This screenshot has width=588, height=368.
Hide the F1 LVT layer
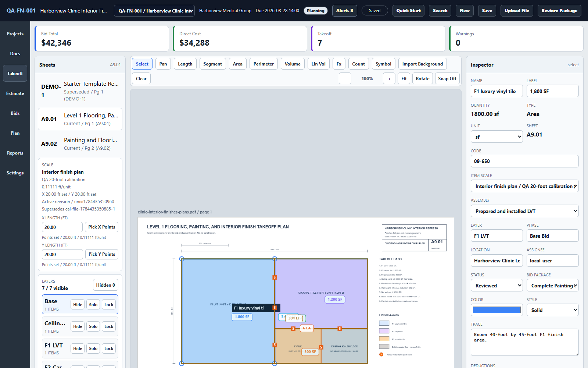[78, 348]
